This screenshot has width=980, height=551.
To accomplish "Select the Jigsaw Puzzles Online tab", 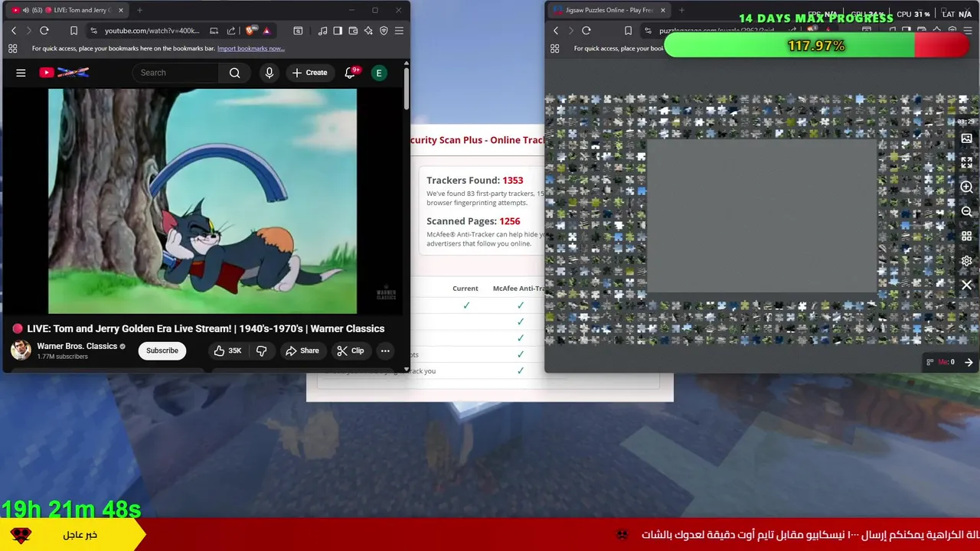I will coord(609,10).
